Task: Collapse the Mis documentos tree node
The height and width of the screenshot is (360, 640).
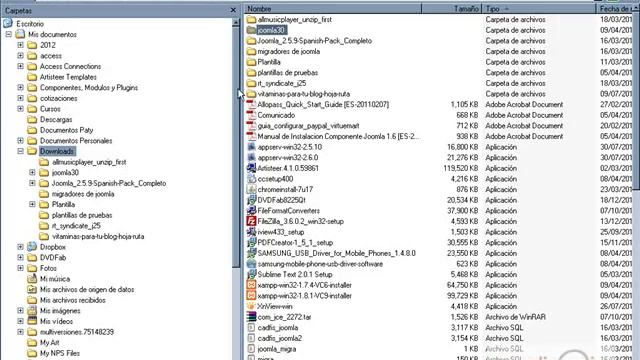Action: pyautogui.click(x=9, y=34)
